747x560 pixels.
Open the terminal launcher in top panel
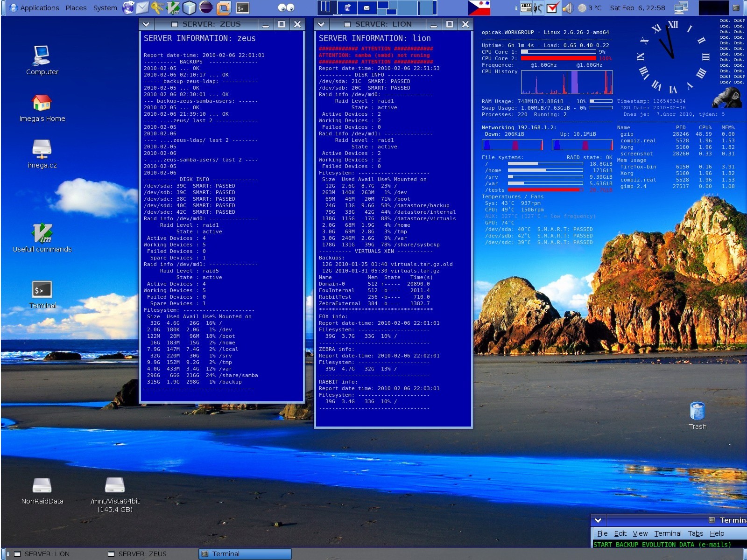pos(242,7)
